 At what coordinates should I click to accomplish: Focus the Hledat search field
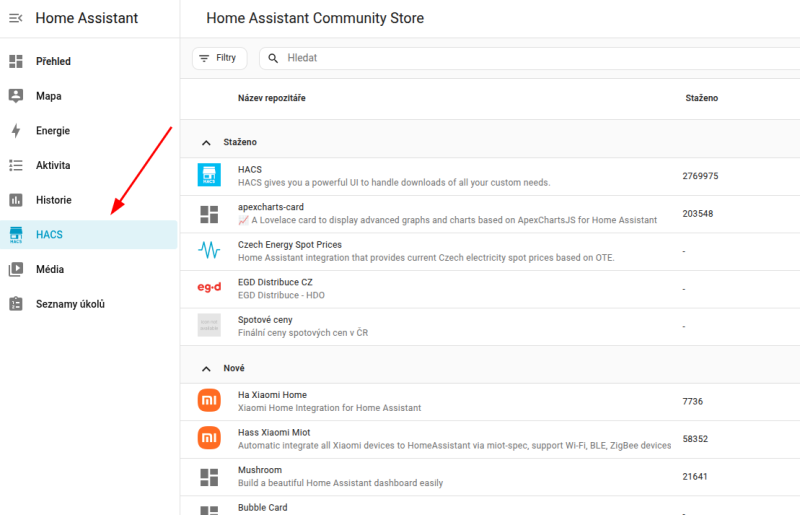500,58
